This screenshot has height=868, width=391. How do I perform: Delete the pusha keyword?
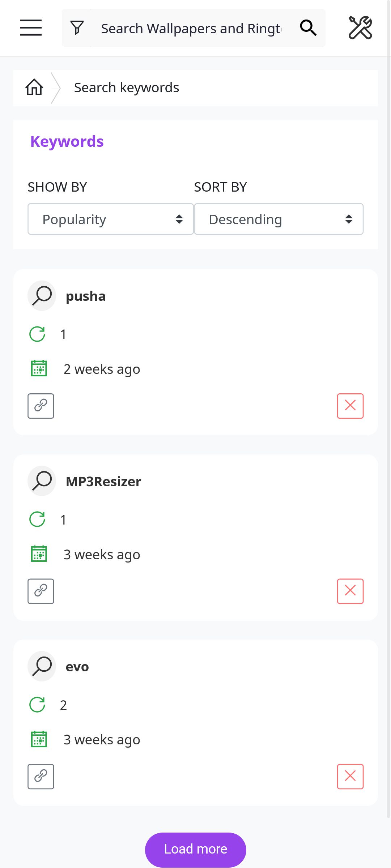coord(350,406)
